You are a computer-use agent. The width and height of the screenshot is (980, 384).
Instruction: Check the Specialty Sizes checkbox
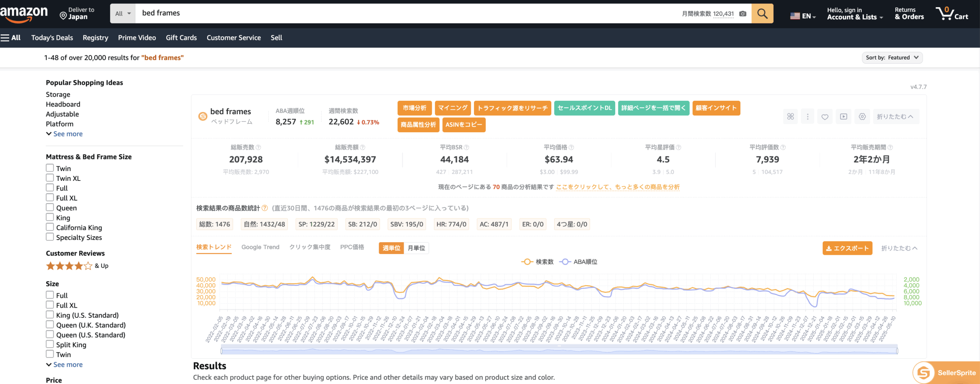(x=50, y=237)
